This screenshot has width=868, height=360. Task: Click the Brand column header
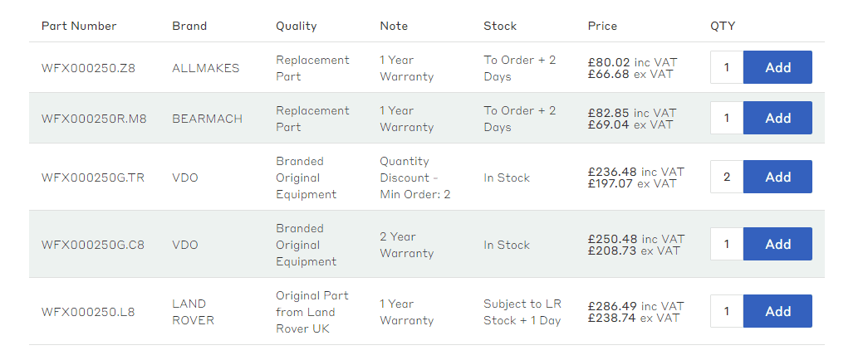189,26
